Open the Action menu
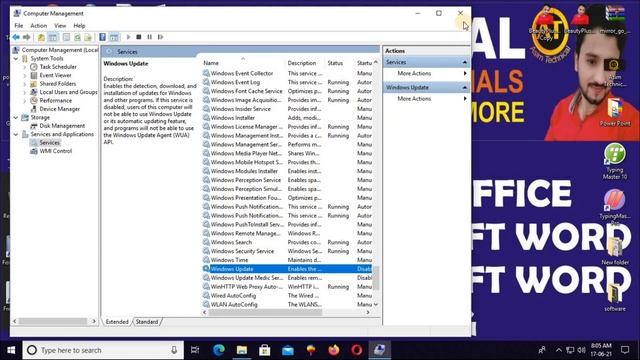The height and width of the screenshot is (360, 640). pos(39,25)
